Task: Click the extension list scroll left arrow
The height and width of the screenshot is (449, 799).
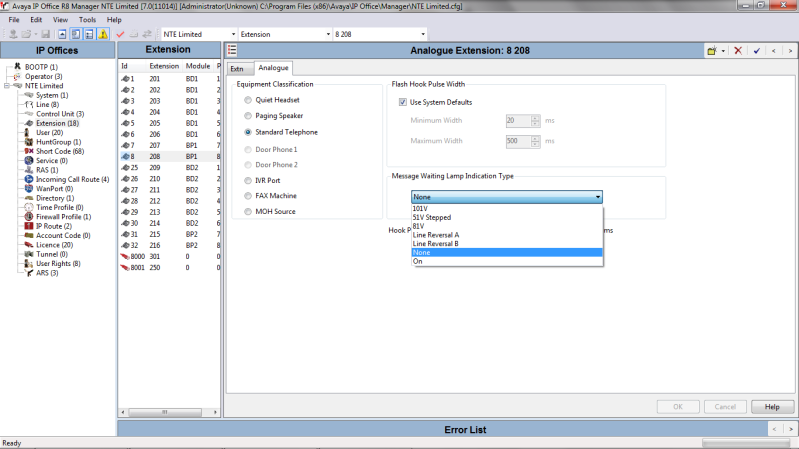Action: tap(123, 412)
